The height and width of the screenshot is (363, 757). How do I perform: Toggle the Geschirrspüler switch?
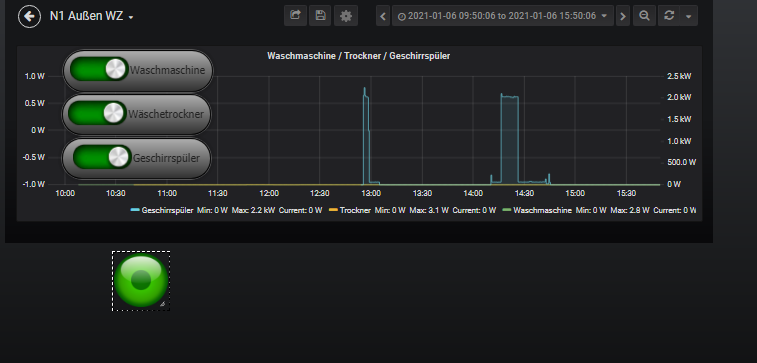click(x=102, y=157)
